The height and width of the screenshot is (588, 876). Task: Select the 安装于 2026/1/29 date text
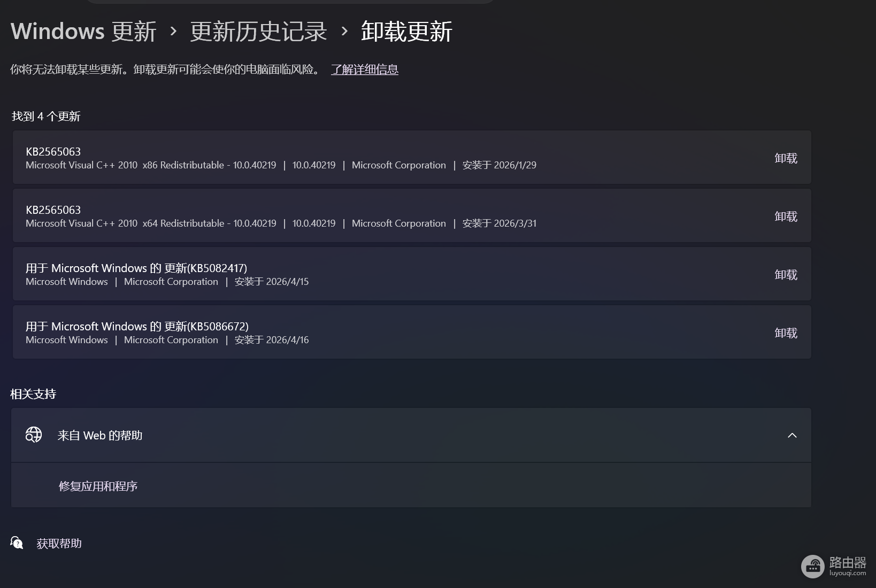(x=499, y=165)
